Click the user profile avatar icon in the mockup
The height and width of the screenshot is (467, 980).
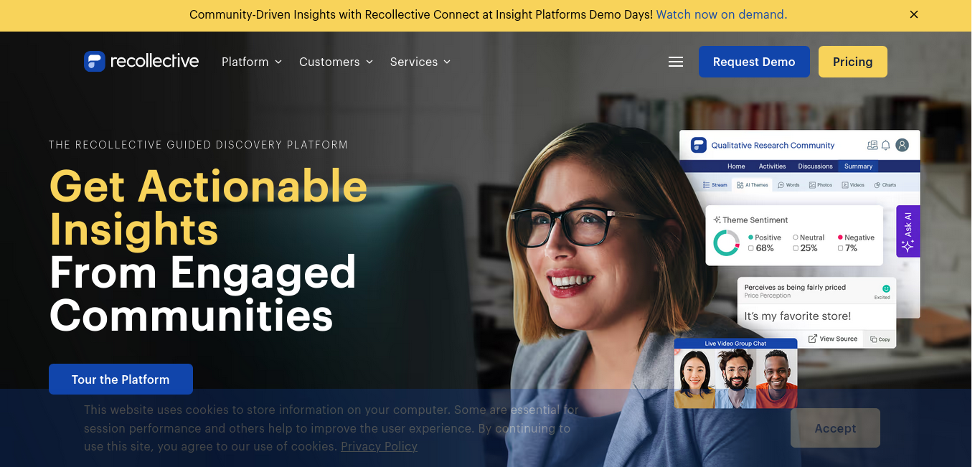pos(903,145)
